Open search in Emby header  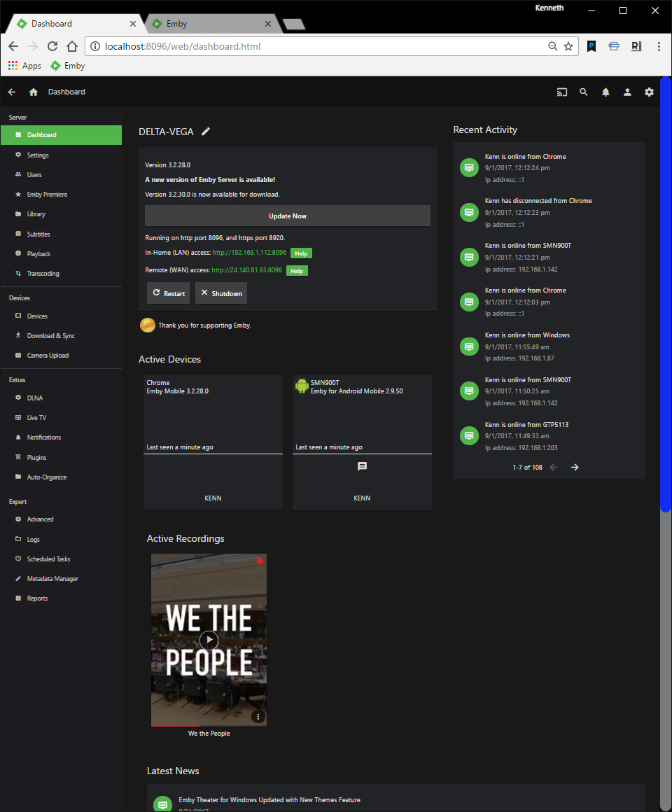point(584,92)
